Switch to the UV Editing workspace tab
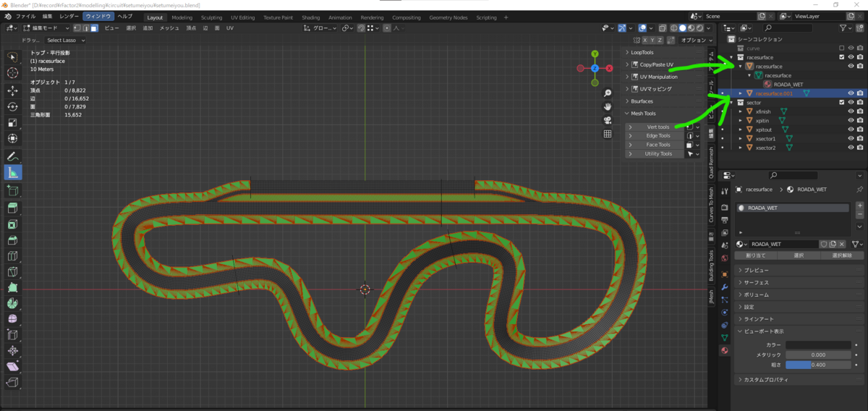The image size is (868, 411). click(x=243, y=17)
